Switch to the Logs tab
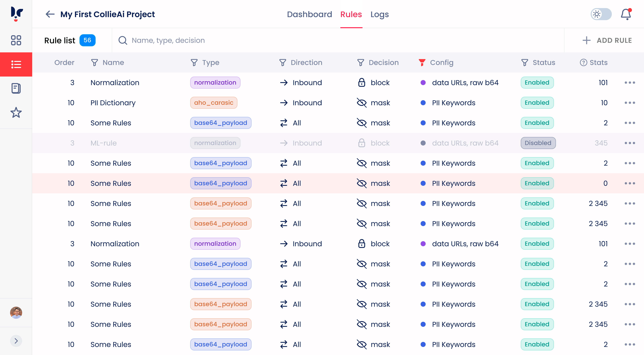 (x=380, y=14)
